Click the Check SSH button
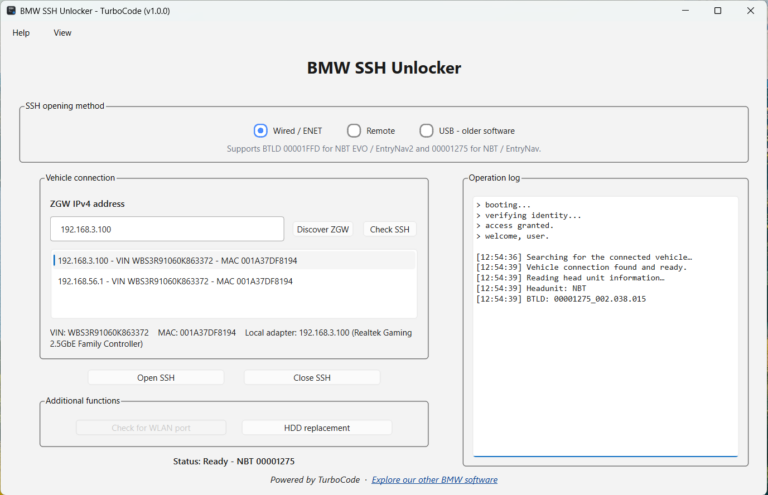The height and width of the screenshot is (495, 768). click(x=389, y=229)
